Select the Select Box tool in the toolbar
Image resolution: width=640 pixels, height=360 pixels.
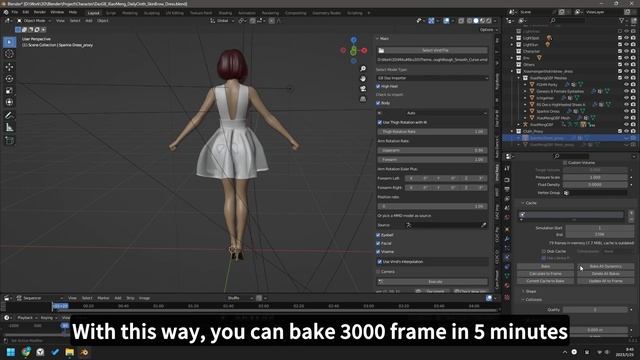click(9, 42)
